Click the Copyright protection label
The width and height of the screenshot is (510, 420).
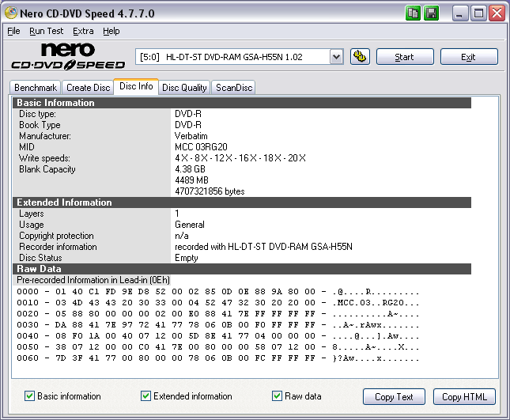pyautogui.click(x=56, y=236)
